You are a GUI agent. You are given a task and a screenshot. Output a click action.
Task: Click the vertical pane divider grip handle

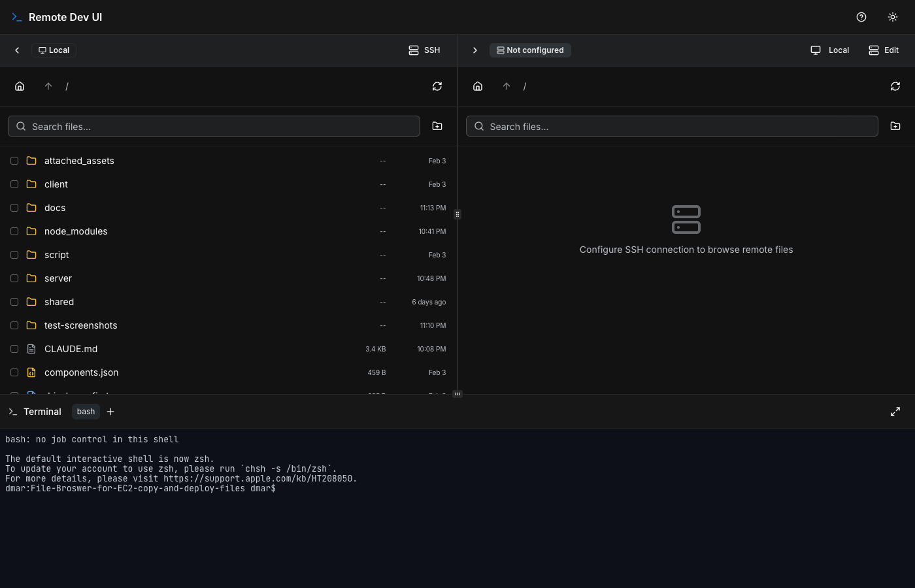[457, 214]
